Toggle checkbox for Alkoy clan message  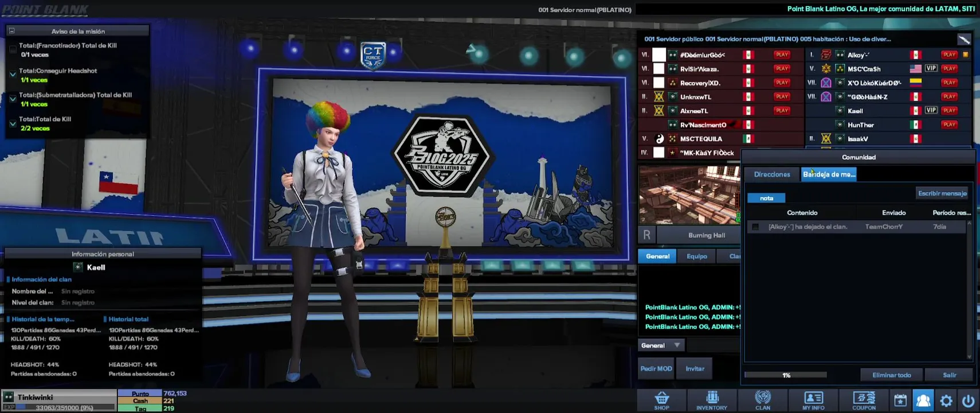[755, 227]
